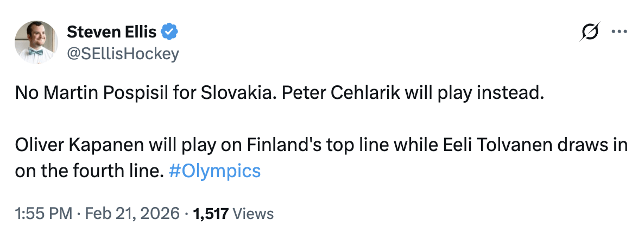Visit the @SEllisHockey handle link
Screen dimensions: 644x238
[122, 53]
